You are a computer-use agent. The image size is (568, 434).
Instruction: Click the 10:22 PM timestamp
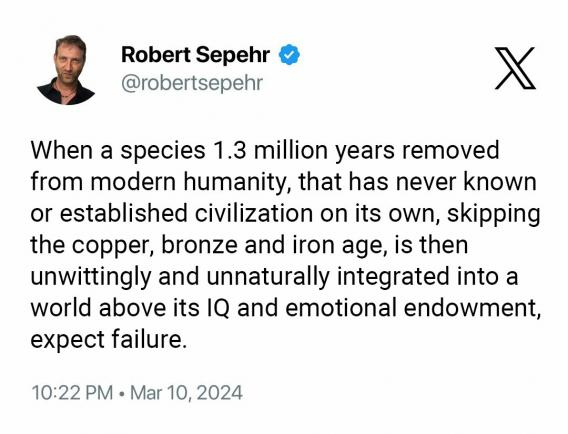point(72,393)
